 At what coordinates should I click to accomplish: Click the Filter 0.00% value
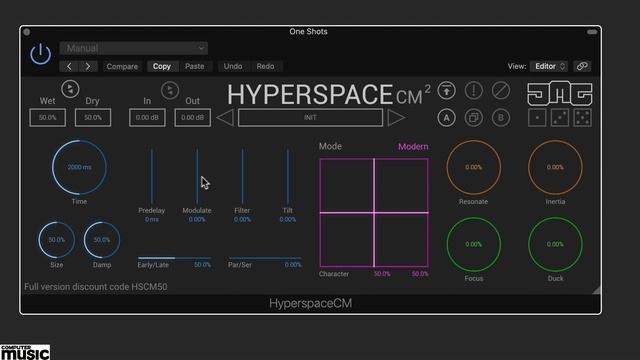(242, 220)
